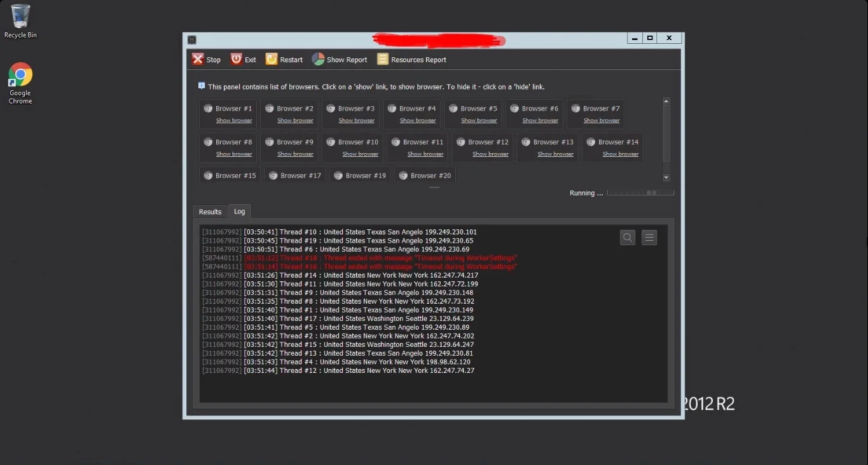
Task: Click Show browser link under Browser #3
Action: point(357,121)
